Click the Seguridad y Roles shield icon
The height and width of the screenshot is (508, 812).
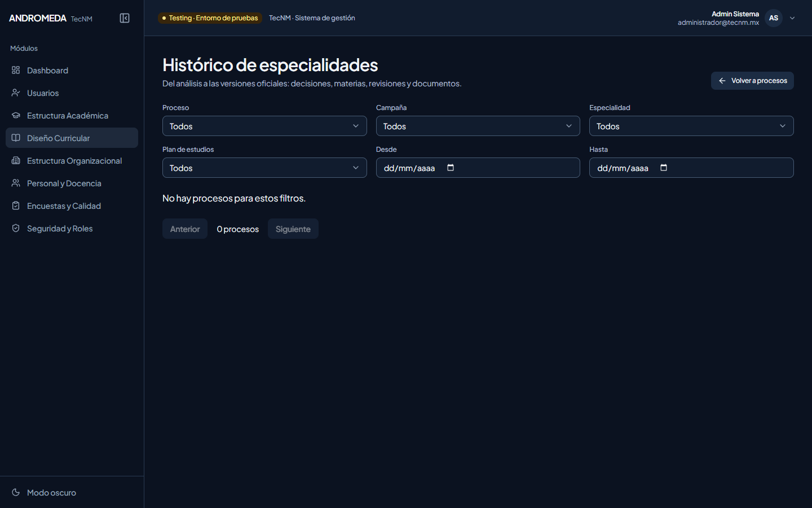pos(16,228)
